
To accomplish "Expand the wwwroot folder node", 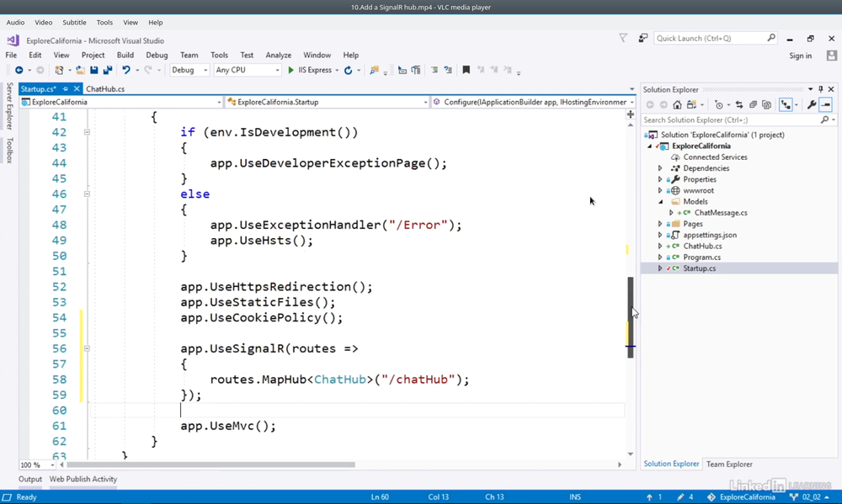I will [660, 190].
